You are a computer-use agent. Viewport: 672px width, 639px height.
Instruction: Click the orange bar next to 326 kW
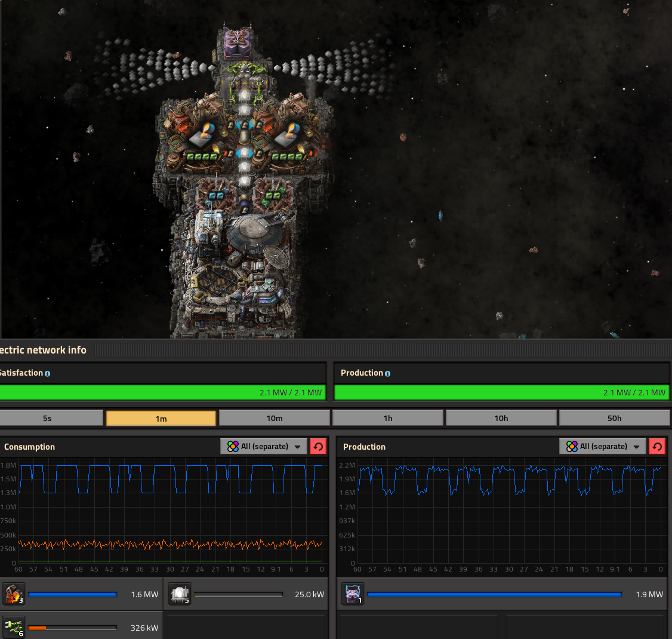pos(72,628)
